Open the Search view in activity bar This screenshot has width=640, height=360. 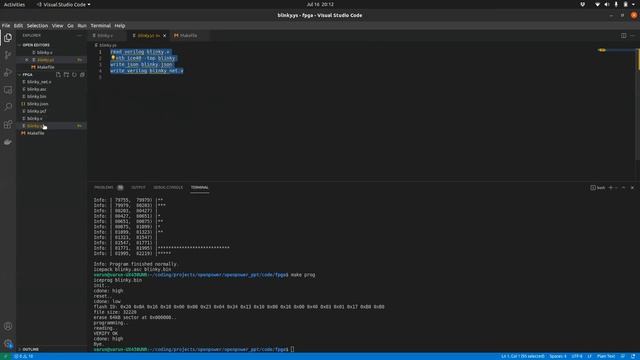8,107
